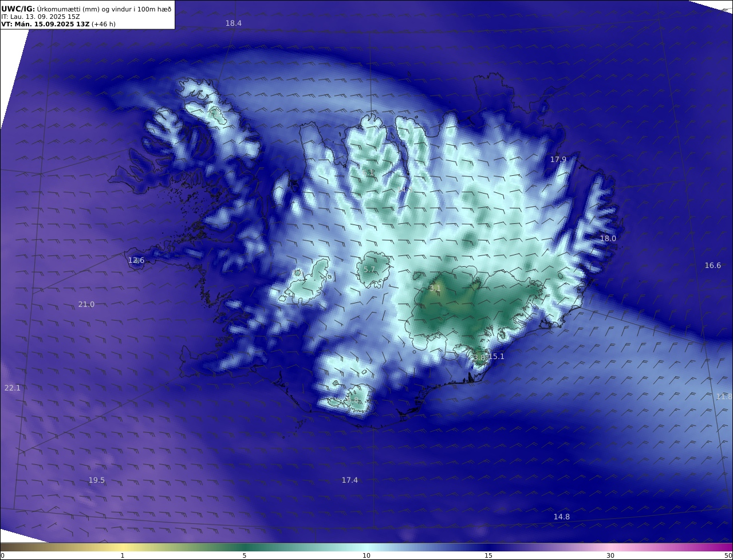Click the 5.7 value on the glacier
Image resolution: width=733 pixels, height=560 pixels.
[369, 269]
